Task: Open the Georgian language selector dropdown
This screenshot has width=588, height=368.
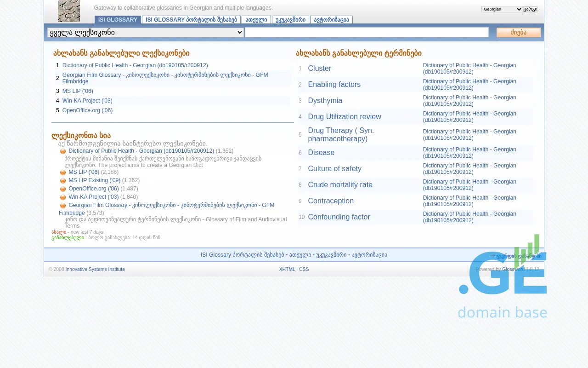Action: pyautogui.click(x=502, y=9)
